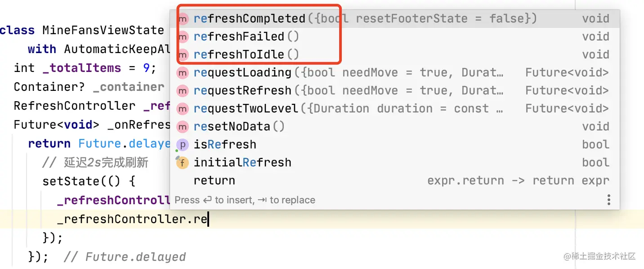Click the Future.delayed folding hint comment
Screen dimensions: 644x269
(x=125, y=257)
